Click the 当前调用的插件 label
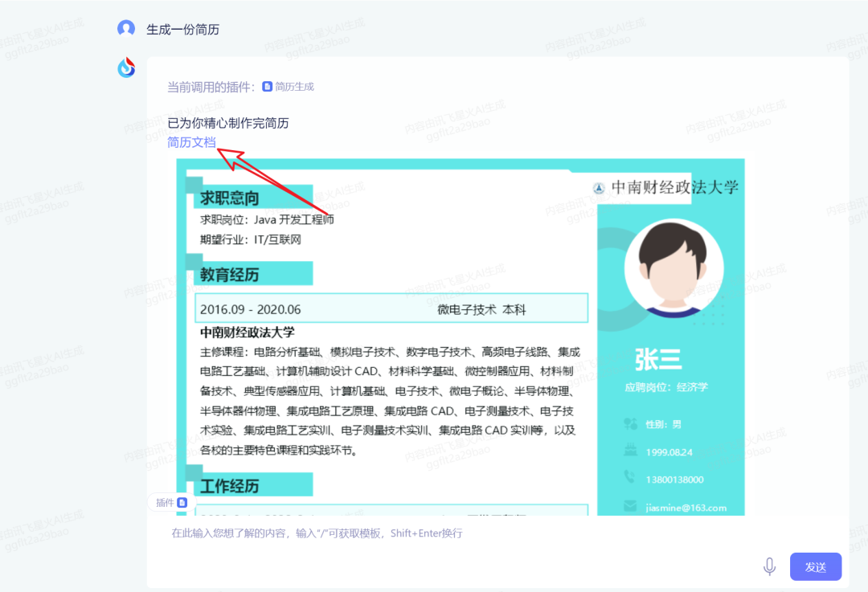Screen dimensions: 868x592 tap(211, 87)
